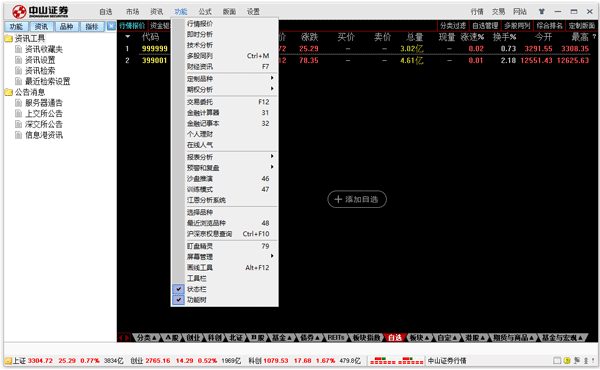Toggle 状态栏 checkmark in menu
This screenshot has width=600, height=370.
(x=178, y=289)
